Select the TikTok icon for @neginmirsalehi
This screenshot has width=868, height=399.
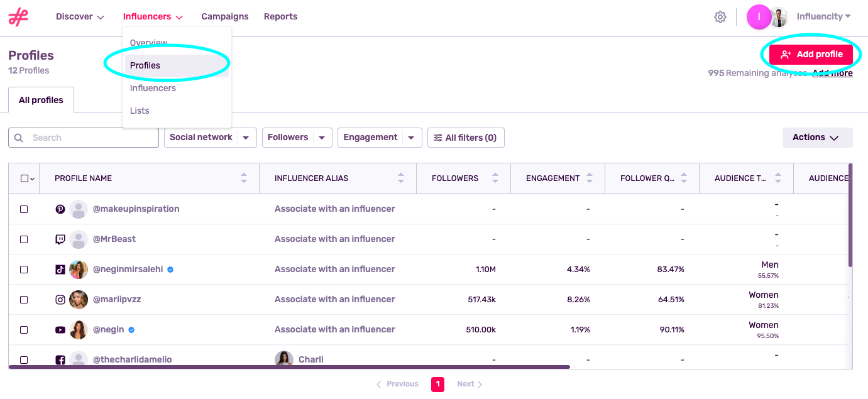(60, 269)
